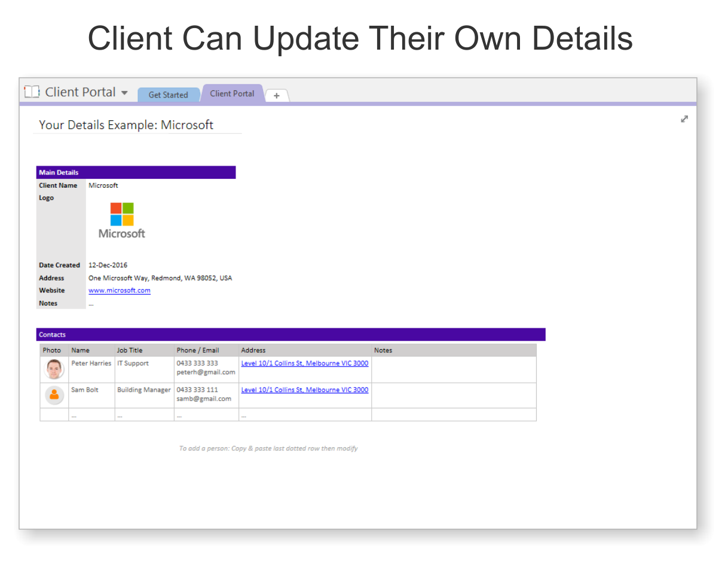Add a new section with plus tab
Image resolution: width=728 pixels, height=586 pixels.
(x=277, y=96)
